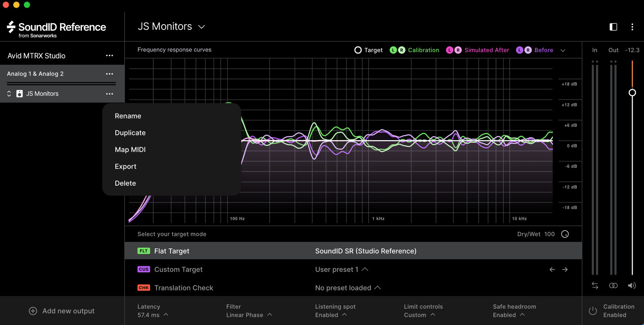Image resolution: width=644 pixels, height=325 pixels.
Task: Click the In level meter
Action: [595, 168]
